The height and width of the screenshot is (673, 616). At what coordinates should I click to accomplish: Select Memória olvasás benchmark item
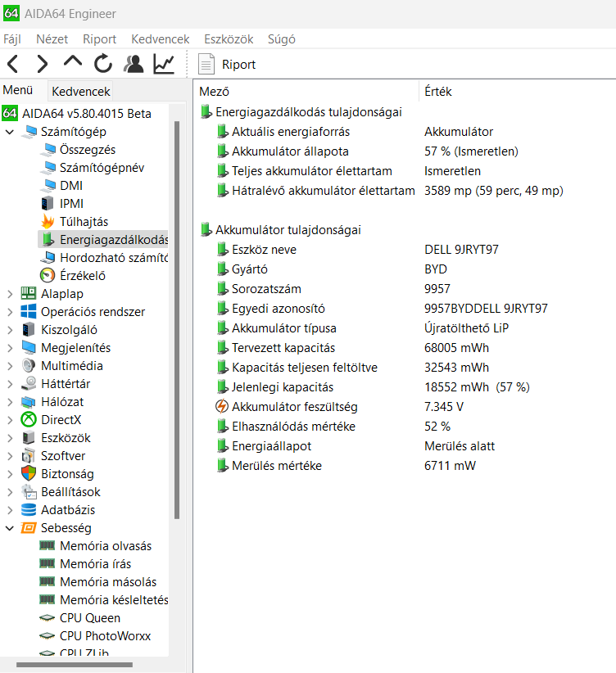(x=105, y=546)
